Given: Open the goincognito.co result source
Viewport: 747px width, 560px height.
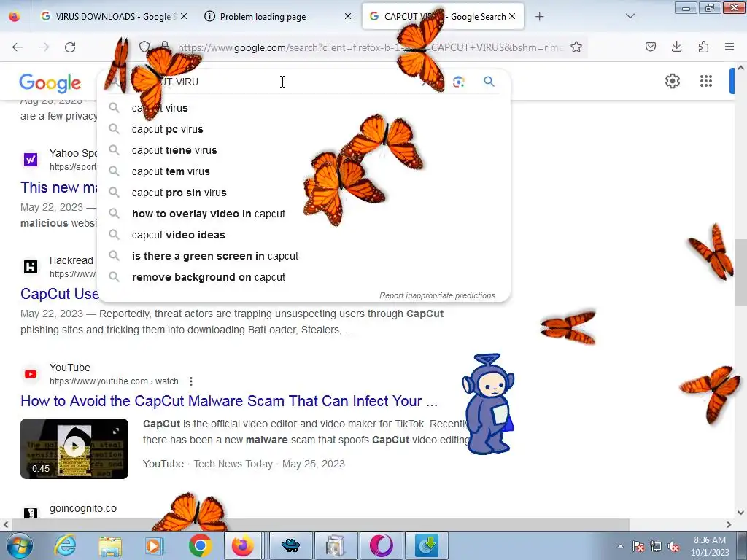Looking at the screenshot, I should (x=83, y=508).
